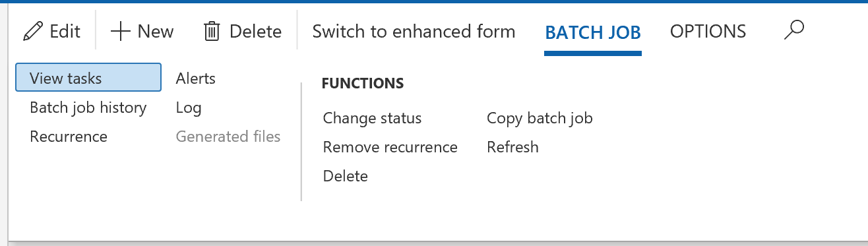This screenshot has height=246, width=868.
Task: Click Delete in the Functions group
Action: pyautogui.click(x=346, y=176)
